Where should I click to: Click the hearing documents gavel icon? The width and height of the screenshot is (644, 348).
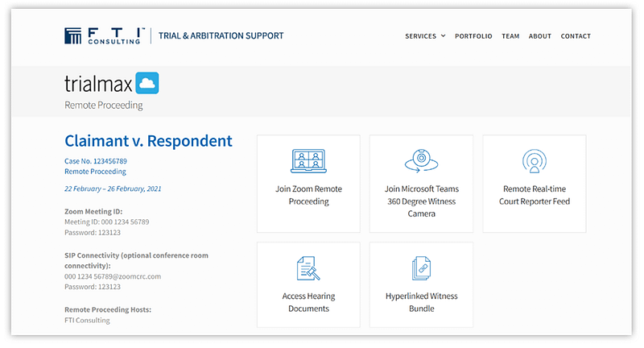(308, 268)
